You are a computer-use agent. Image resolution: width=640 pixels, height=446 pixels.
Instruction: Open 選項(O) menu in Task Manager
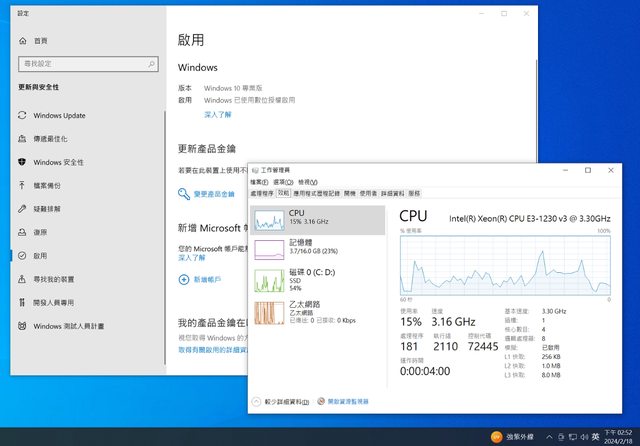283,182
